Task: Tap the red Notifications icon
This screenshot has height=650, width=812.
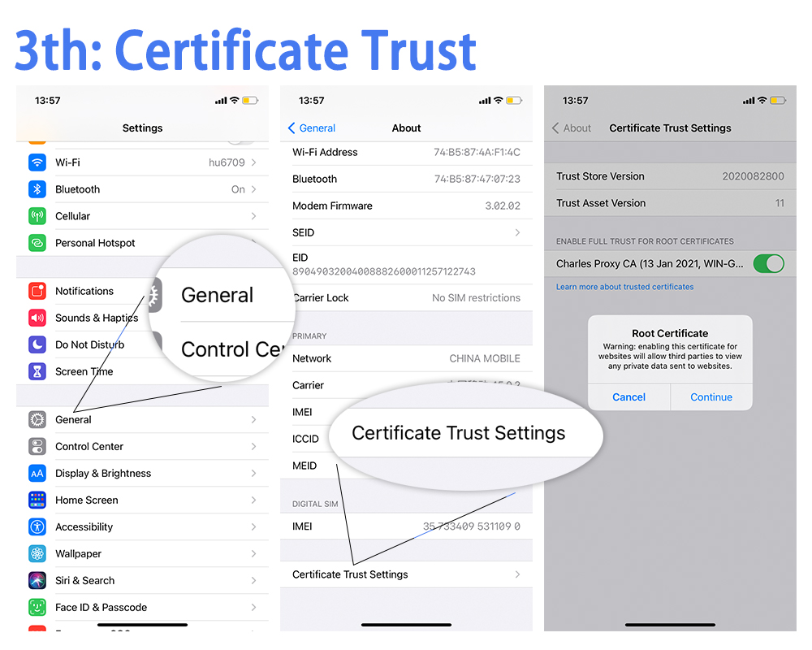Action: click(x=37, y=291)
